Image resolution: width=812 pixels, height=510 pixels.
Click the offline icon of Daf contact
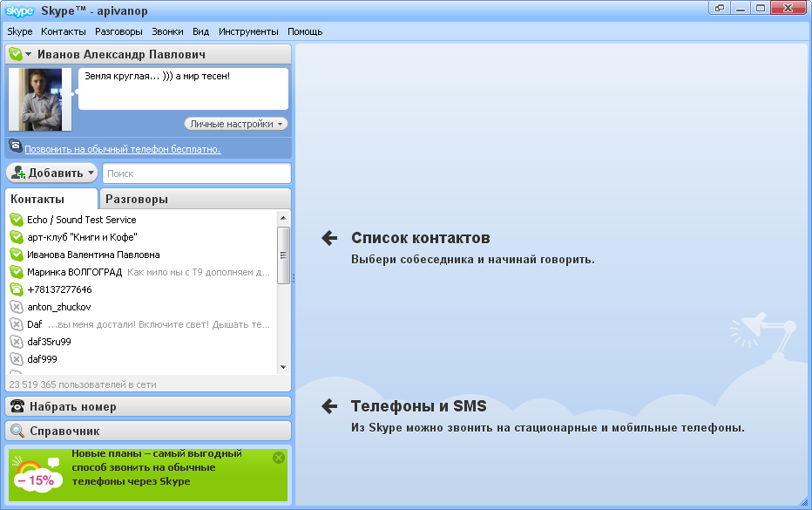[17, 325]
